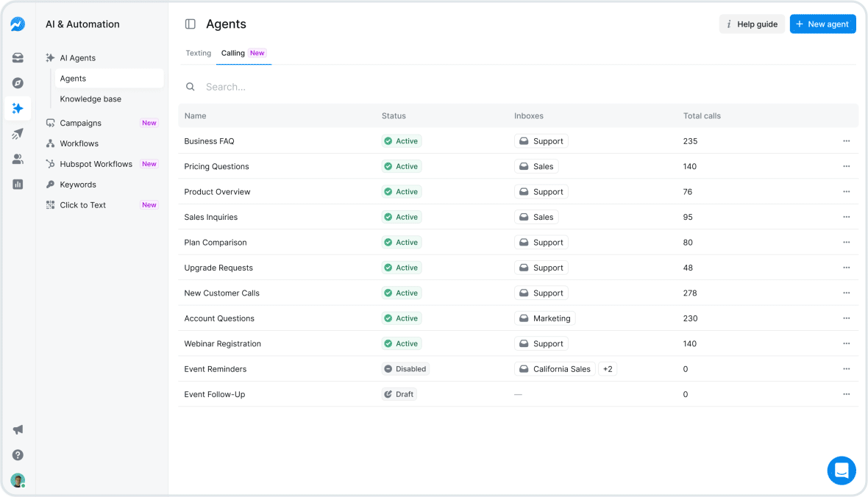Expand the +2 inboxes on Event Reminders row
Viewport: 868px width, 497px height.
607,368
